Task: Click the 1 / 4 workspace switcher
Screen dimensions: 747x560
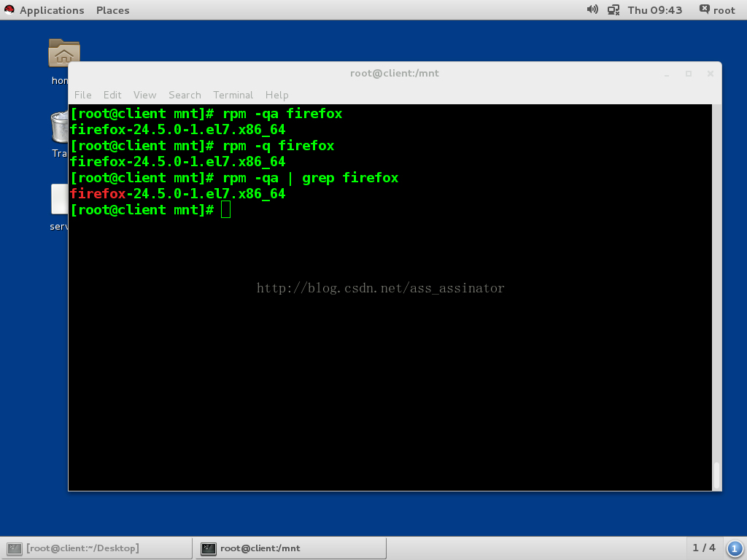Action: click(x=704, y=548)
